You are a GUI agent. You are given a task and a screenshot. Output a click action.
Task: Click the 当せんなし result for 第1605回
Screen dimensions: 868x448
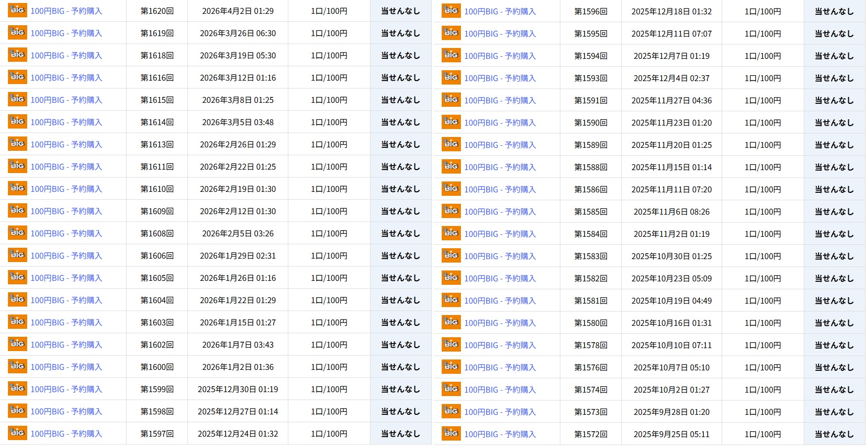pyautogui.click(x=401, y=278)
